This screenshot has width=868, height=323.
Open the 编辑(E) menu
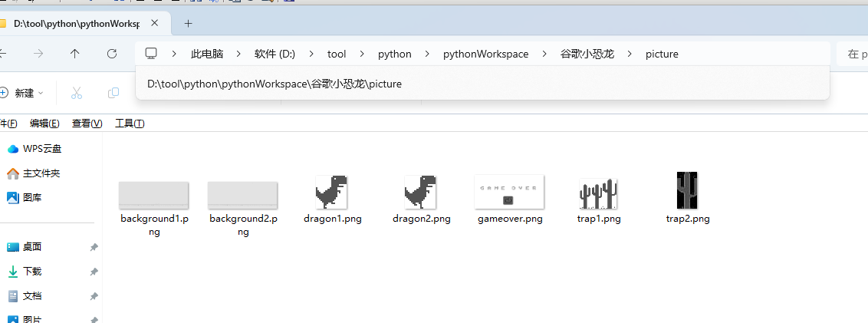coord(44,124)
